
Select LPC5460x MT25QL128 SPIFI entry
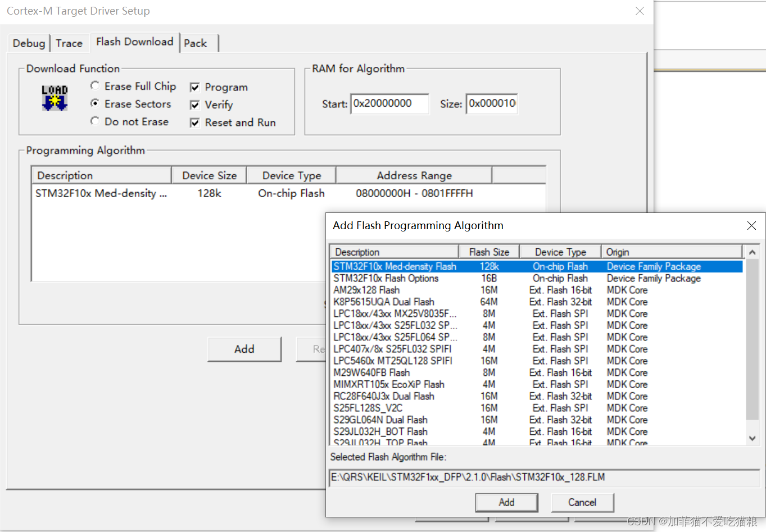pyautogui.click(x=537, y=361)
